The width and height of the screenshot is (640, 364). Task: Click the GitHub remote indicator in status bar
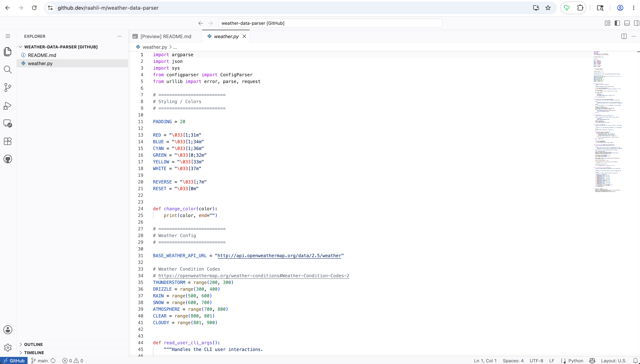tap(14, 361)
